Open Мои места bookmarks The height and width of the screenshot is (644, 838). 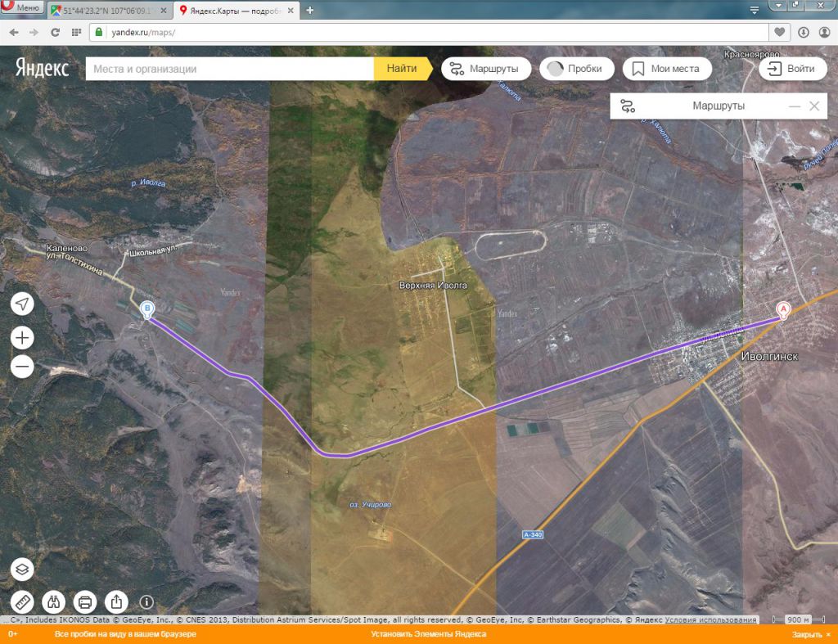666,69
